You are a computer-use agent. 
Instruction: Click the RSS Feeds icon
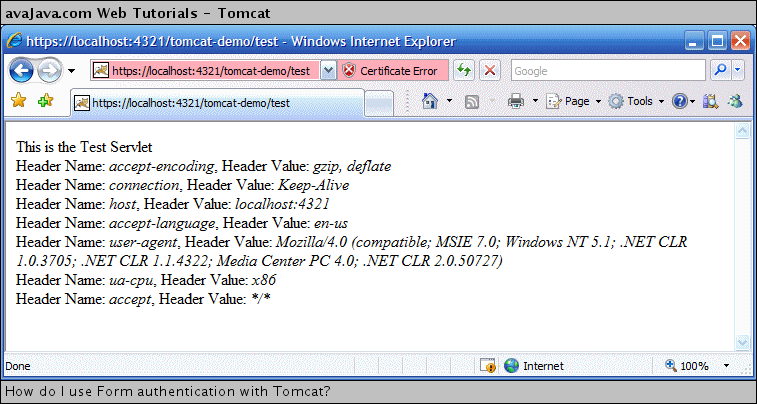472,101
